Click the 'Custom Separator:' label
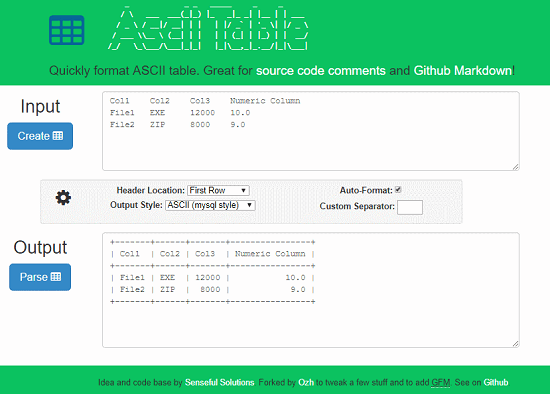 (x=357, y=206)
